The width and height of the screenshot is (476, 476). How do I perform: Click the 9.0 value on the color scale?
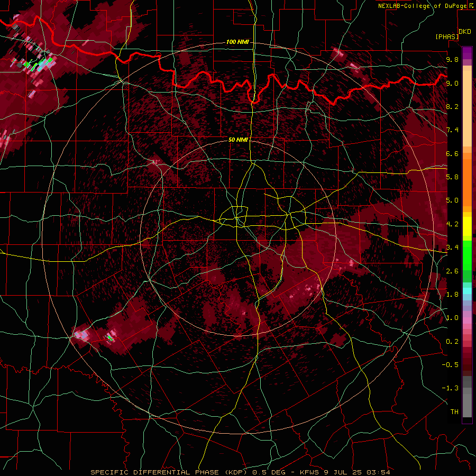[x=452, y=83]
